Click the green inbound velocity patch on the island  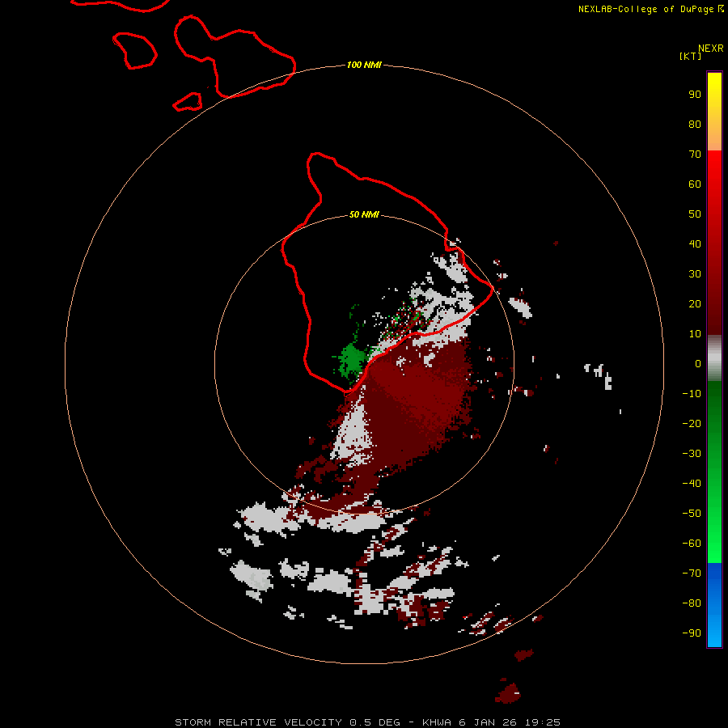[351, 359]
